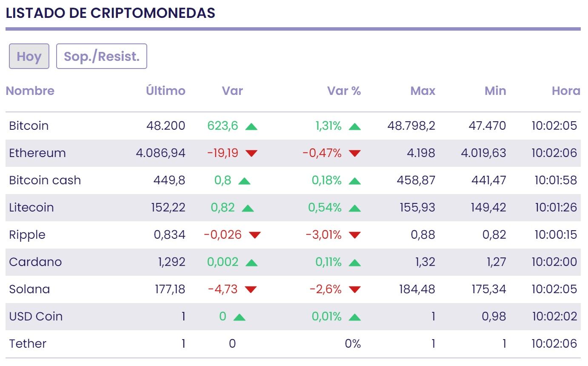Select Ethereum from the cryptocurrency list
The image size is (588, 366).
point(37,153)
